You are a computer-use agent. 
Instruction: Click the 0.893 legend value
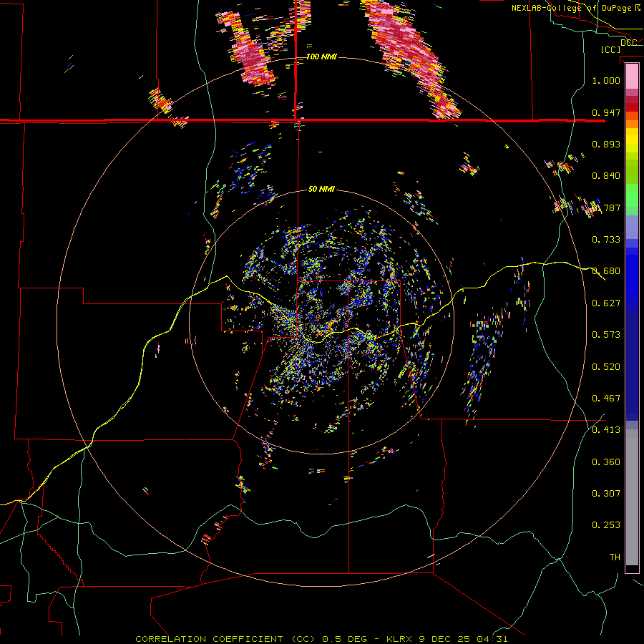tap(606, 144)
